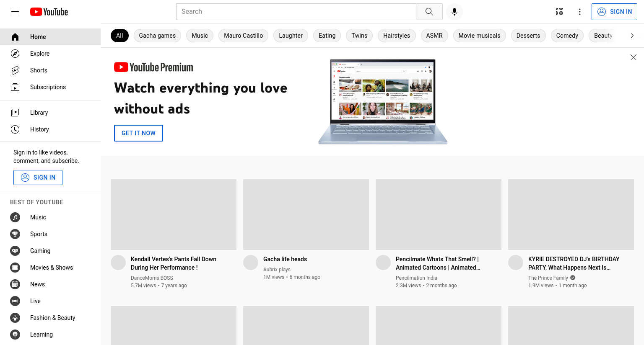The width and height of the screenshot is (644, 345).
Task: Select the Hairstyles chip
Action: tap(397, 36)
